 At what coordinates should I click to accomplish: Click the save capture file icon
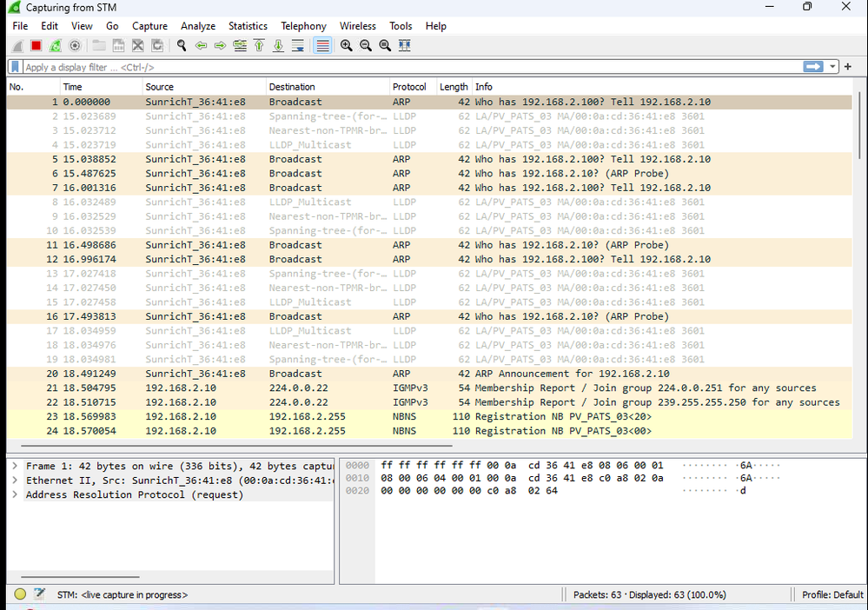[x=118, y=46]
